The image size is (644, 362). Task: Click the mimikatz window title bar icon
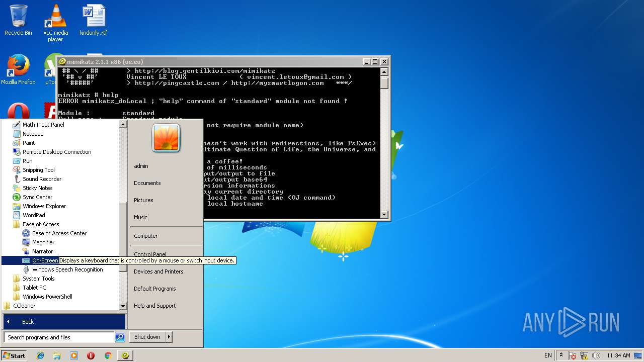62,62
